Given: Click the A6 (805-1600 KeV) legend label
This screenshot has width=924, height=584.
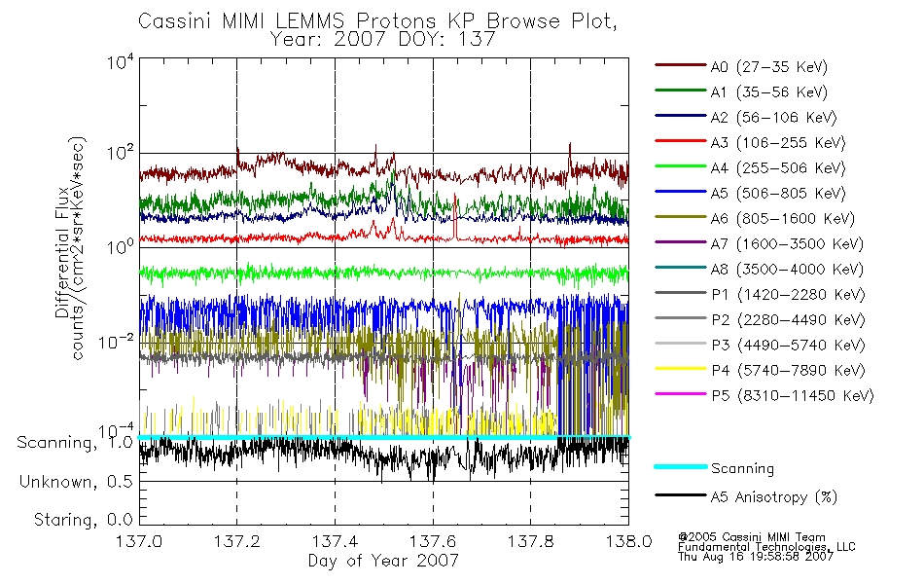Looking at the screenshot, I should click(x=783, y=219).
